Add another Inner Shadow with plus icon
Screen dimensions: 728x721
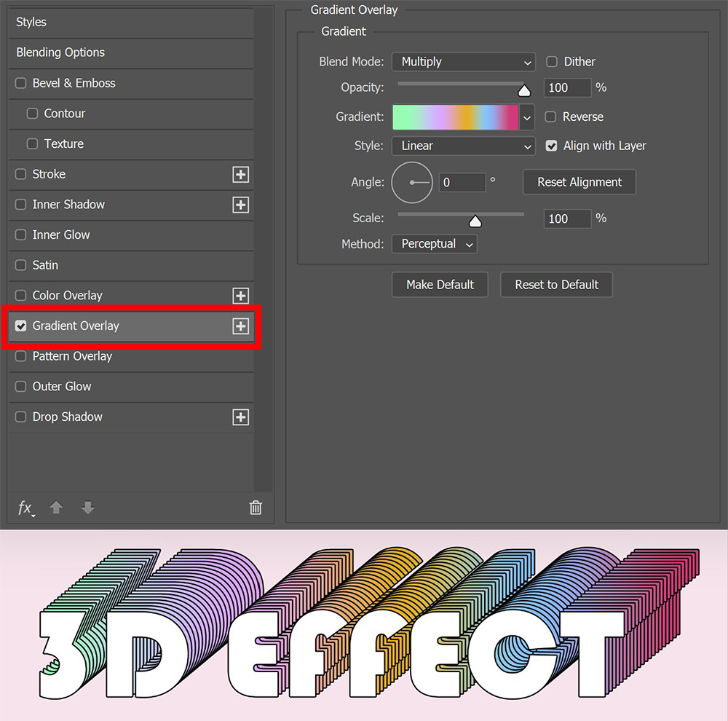[240, 205]
